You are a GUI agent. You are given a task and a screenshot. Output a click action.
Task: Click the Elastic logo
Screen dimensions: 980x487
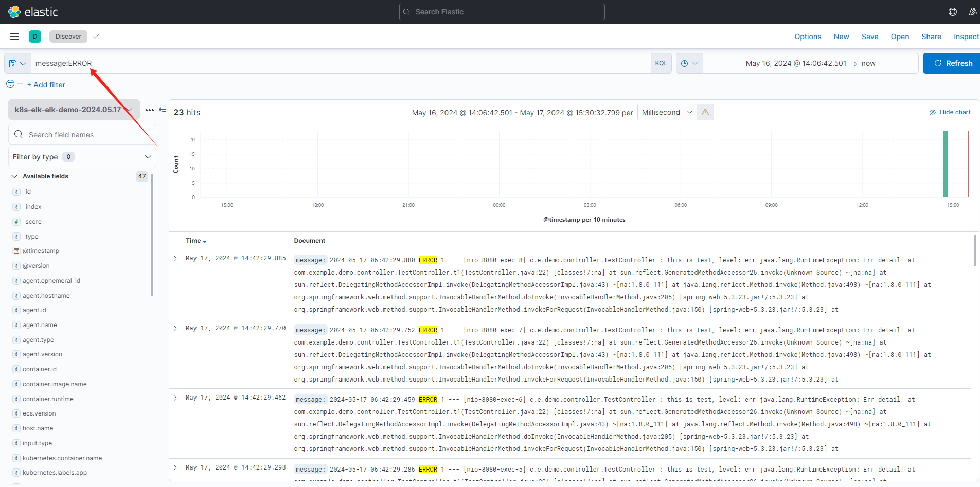[x=33, y=12]
